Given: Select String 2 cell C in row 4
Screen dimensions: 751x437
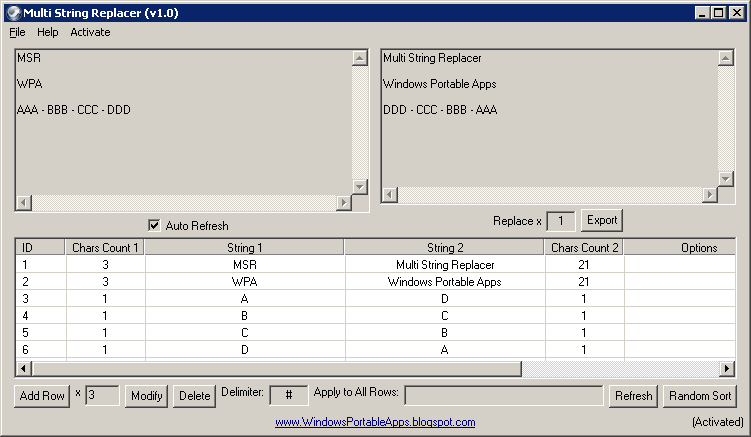Looking at the screenshot, I should tap(445, 316).
